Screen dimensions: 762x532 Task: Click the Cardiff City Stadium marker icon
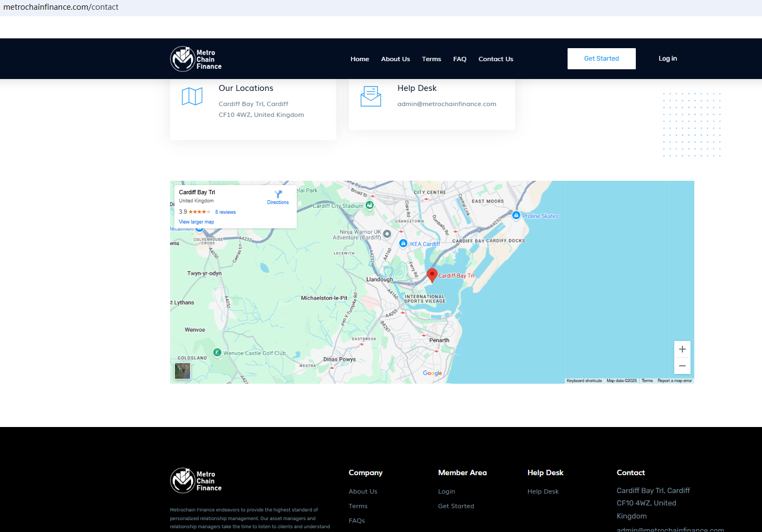369,205
